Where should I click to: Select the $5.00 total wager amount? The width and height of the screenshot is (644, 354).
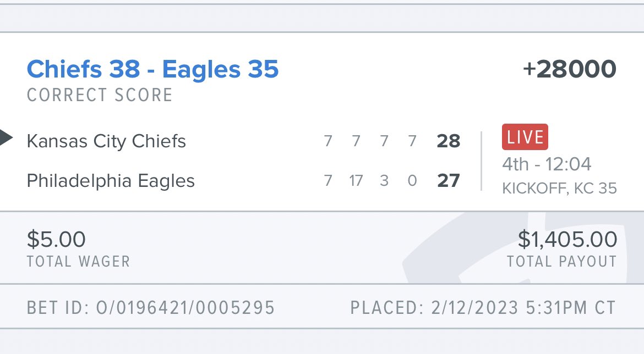click(56, 239)
